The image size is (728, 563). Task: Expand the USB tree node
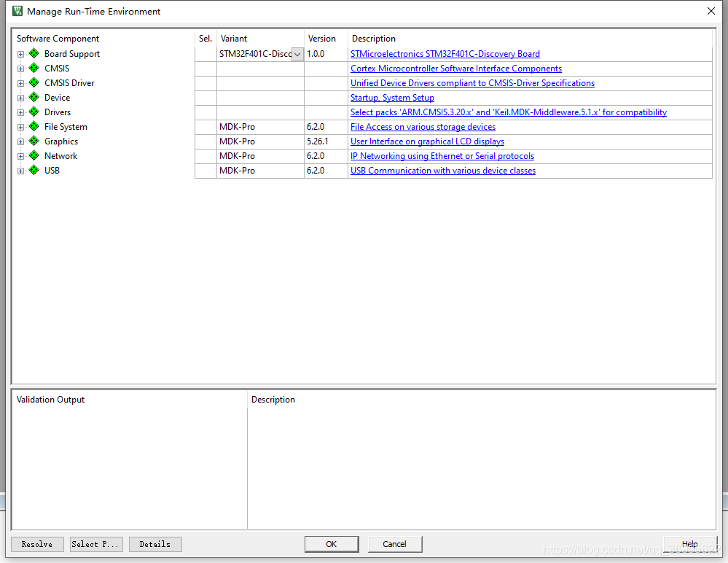20,171
